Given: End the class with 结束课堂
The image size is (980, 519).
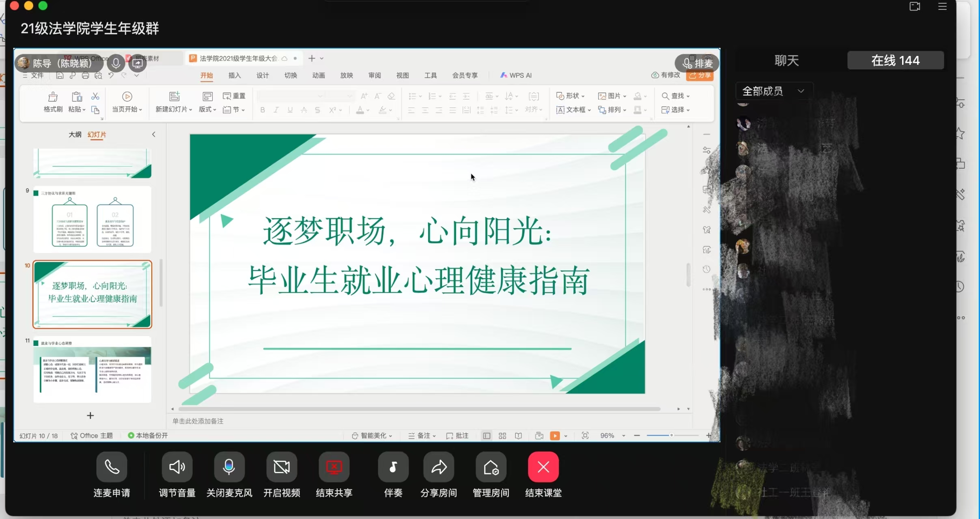Looking at the screenshot, I should pyautogui.click(x=543, y=467).
